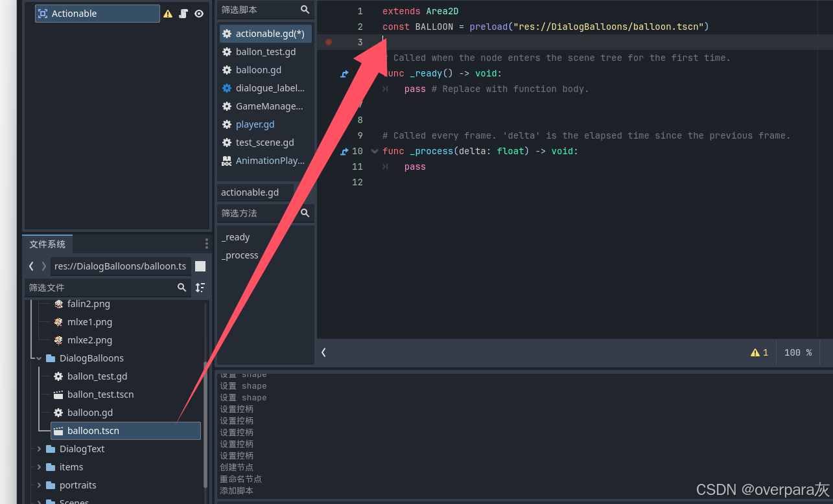Image resolution: width=833 pixels, height=504 pixels.
Task: Click the doc icon of AnimationPlay... entry
Action: click(227, 161)
